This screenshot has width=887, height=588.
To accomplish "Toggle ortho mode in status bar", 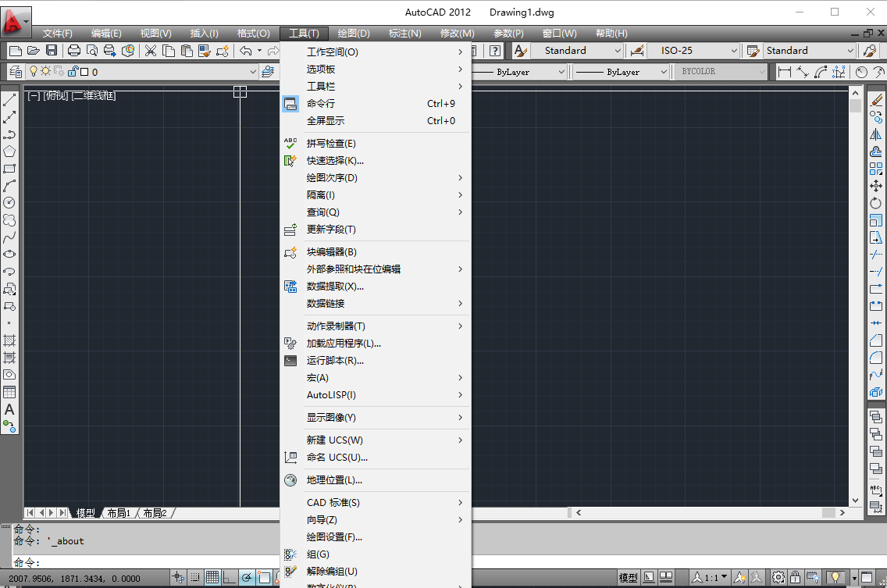I will [227, 578].
